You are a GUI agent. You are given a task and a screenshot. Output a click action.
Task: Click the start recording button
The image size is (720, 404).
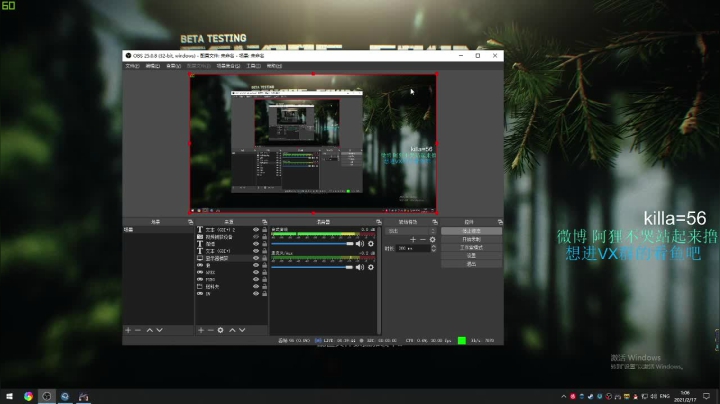(x=471, y=239)
